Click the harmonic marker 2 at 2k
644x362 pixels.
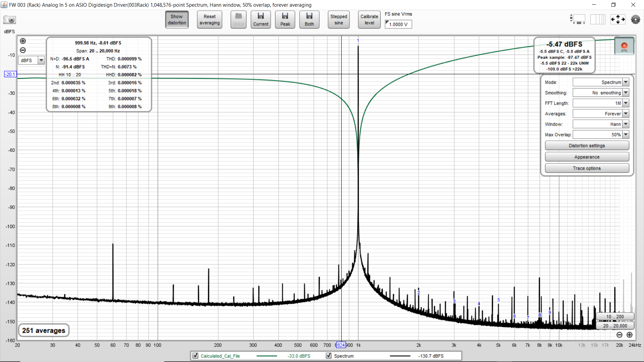click(419, 293)
